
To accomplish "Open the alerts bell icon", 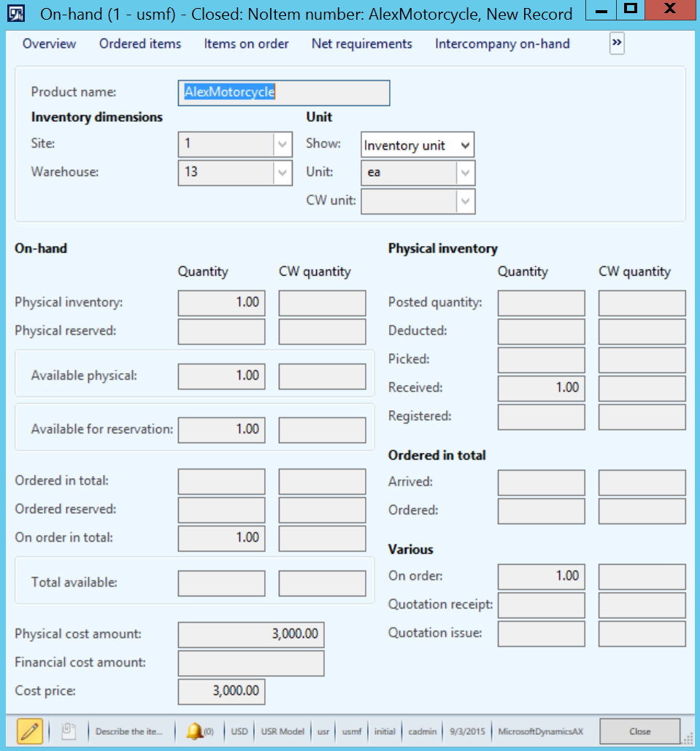I will click(194, 731).
